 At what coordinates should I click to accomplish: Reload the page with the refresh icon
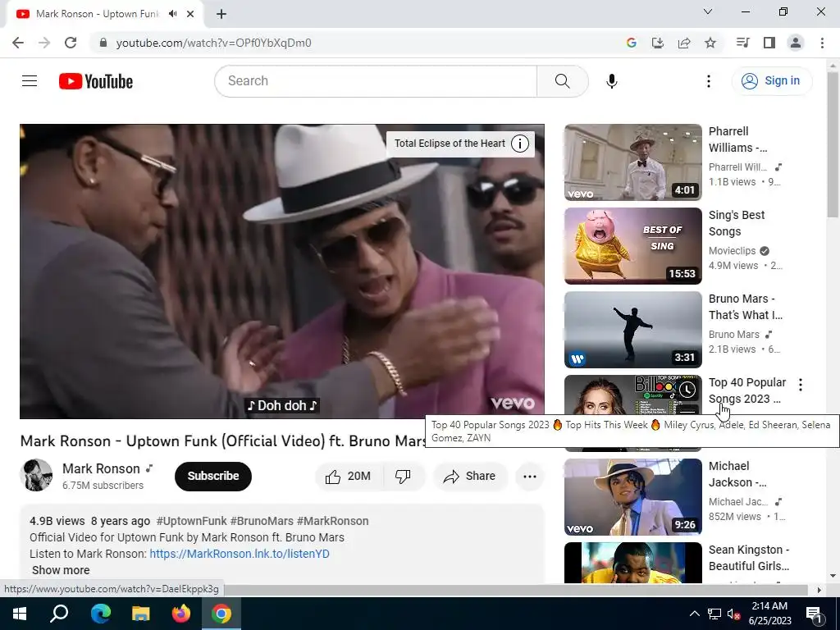coord(71,43)
